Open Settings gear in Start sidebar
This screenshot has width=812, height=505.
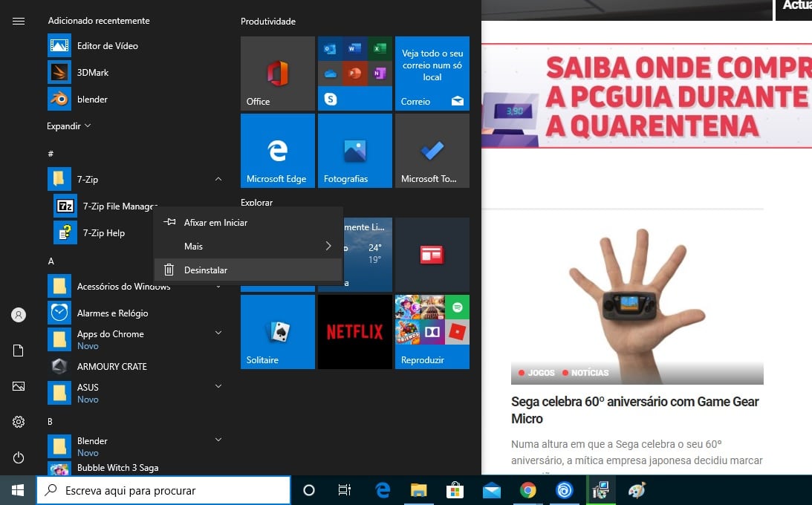[x=18, y=422]
